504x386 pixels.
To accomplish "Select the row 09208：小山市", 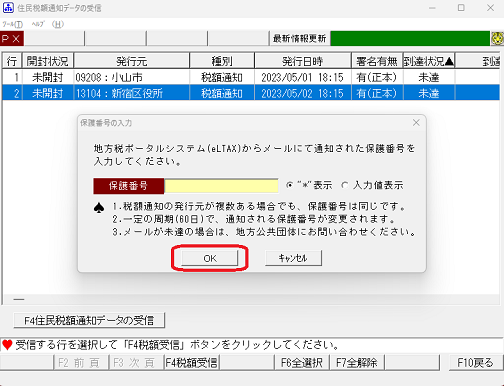I will tap(251, 77).
